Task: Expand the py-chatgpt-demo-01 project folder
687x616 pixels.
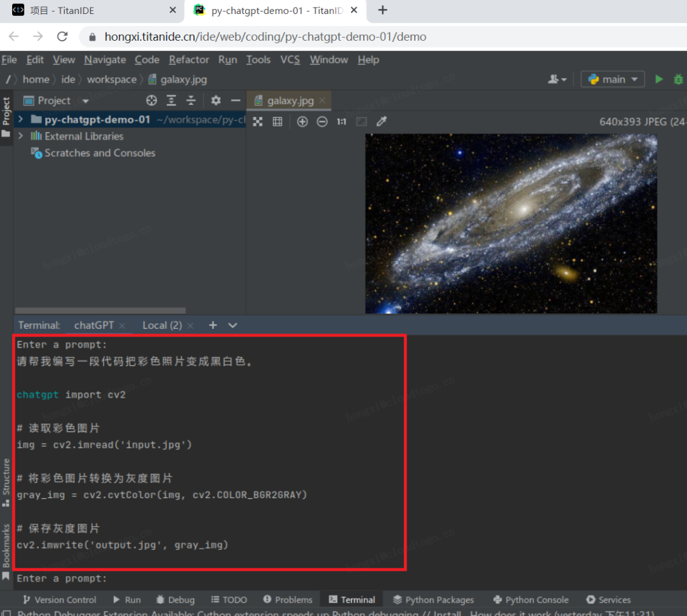Action: 20,119
